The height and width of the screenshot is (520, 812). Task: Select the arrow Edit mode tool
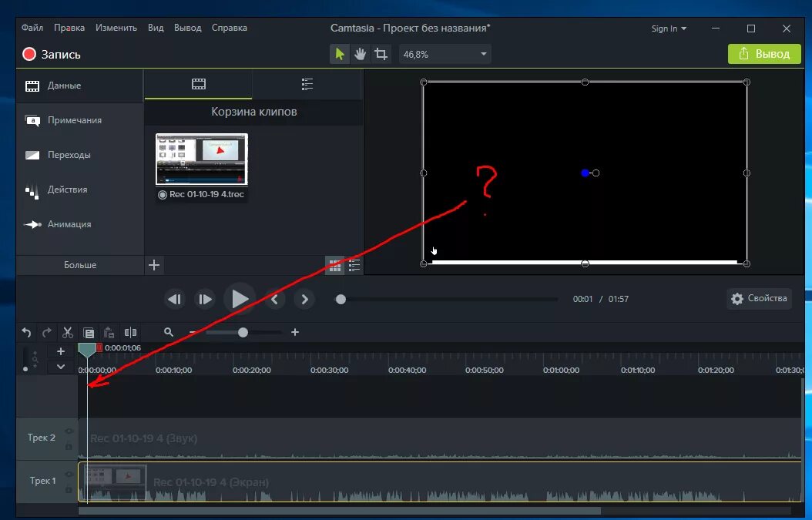(340, 54)
